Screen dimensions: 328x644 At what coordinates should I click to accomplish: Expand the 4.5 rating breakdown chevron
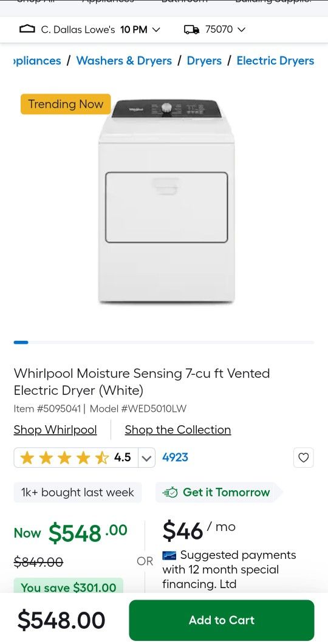(146, 458)
